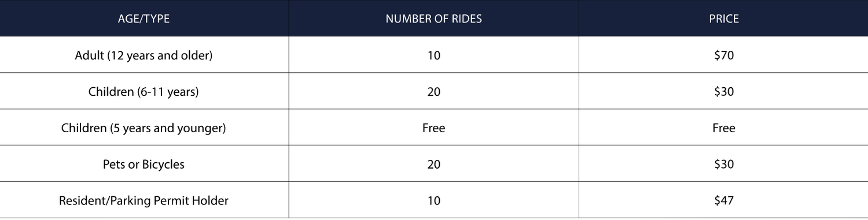Viewport: 868px width, 220px height.
Task: Click the $30 price for Pets or Bicycles
Action: pyautogui.click(x=724, y=165)
